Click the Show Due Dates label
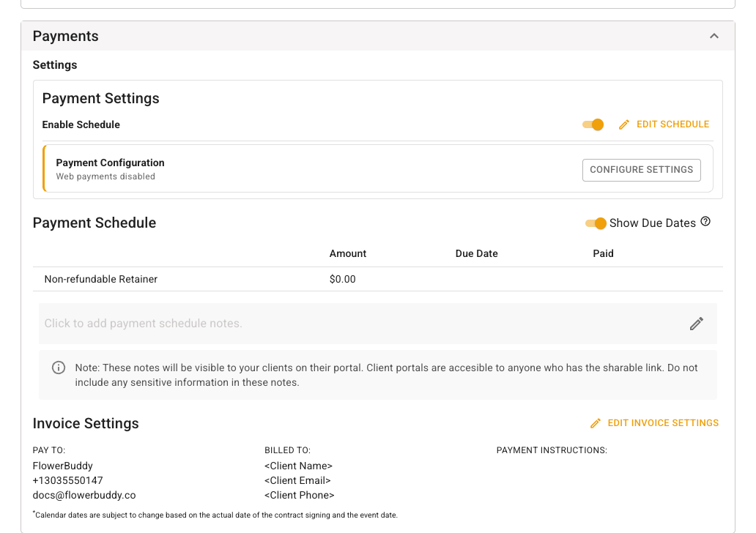 pyautogui.click(x=652, y=223)
